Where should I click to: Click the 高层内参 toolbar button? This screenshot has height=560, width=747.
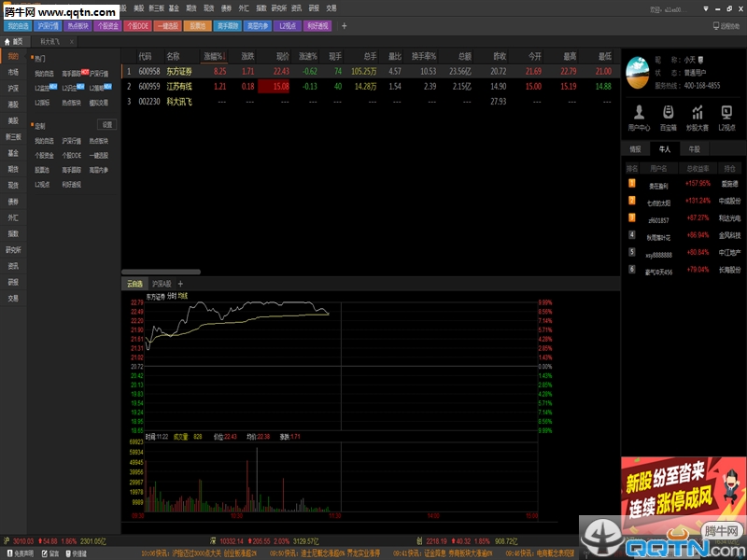click(258, 26)
